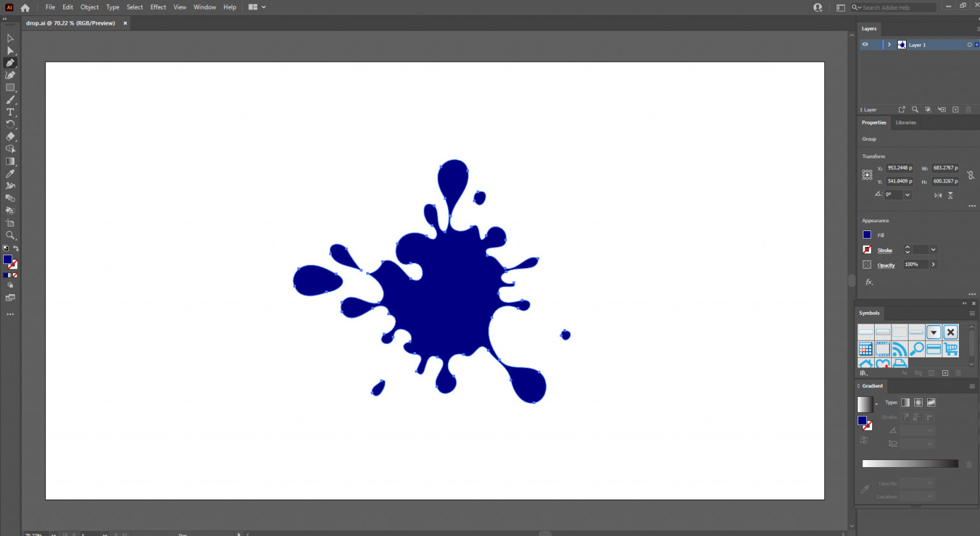
Task: Open the stroke weight dropdown
Action: click(x=933, y=249)
